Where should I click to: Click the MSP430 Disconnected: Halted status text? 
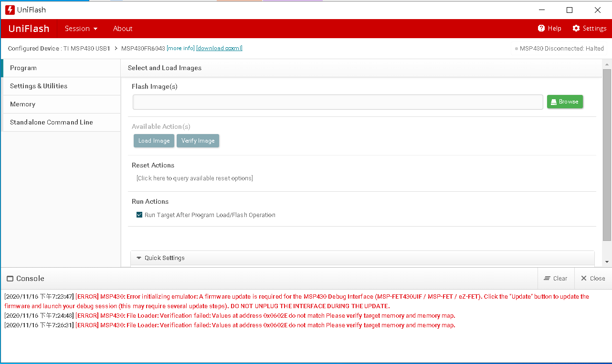click(x=562, y=49)
